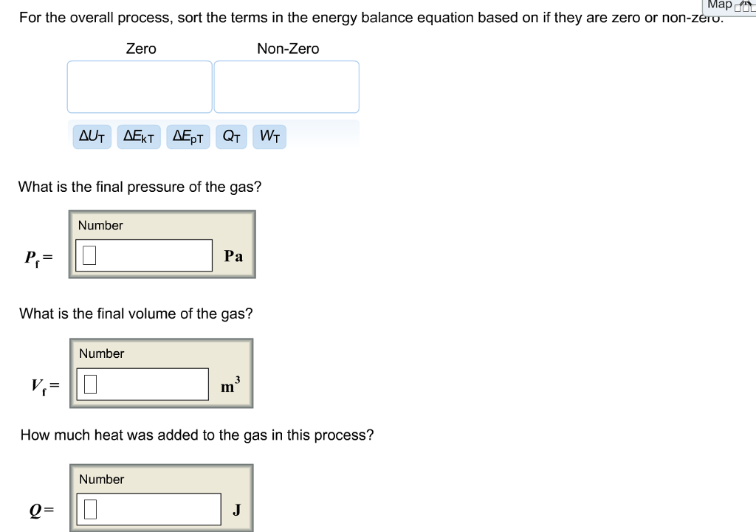Toggle the small checkbox in the Q field
Screen dimensions: 756x532
[89, 508]
